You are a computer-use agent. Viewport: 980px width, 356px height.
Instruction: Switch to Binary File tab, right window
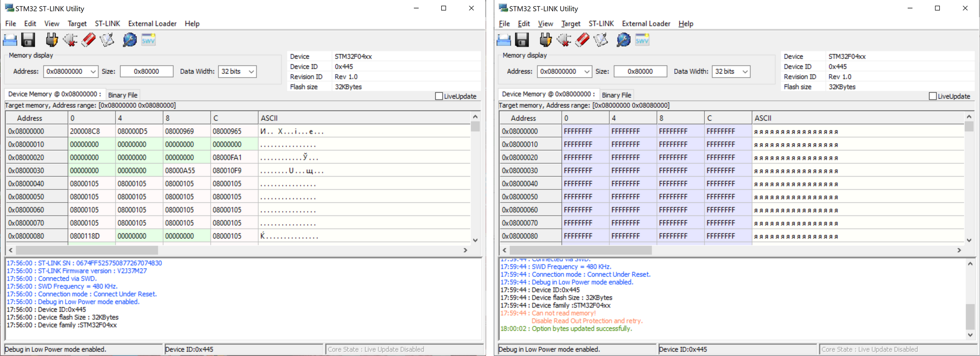coord(616,95)
